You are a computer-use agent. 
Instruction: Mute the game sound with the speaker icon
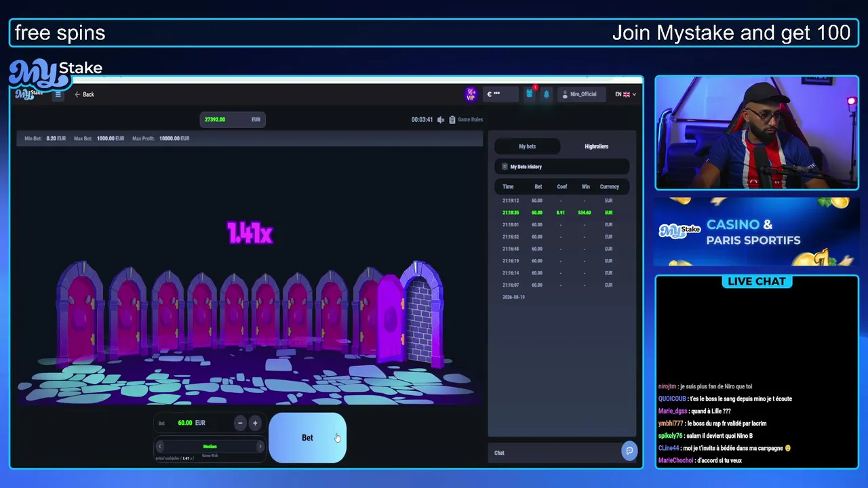pyautogui.click(x=441, y=119)
